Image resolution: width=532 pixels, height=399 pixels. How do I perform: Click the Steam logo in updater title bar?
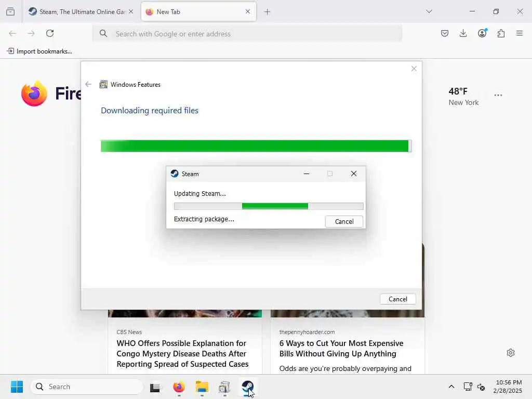(175, 174)
